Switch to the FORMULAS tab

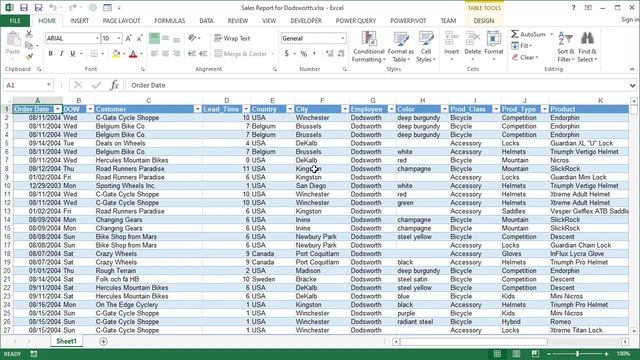pyautogui.click(x=169, y=20)
